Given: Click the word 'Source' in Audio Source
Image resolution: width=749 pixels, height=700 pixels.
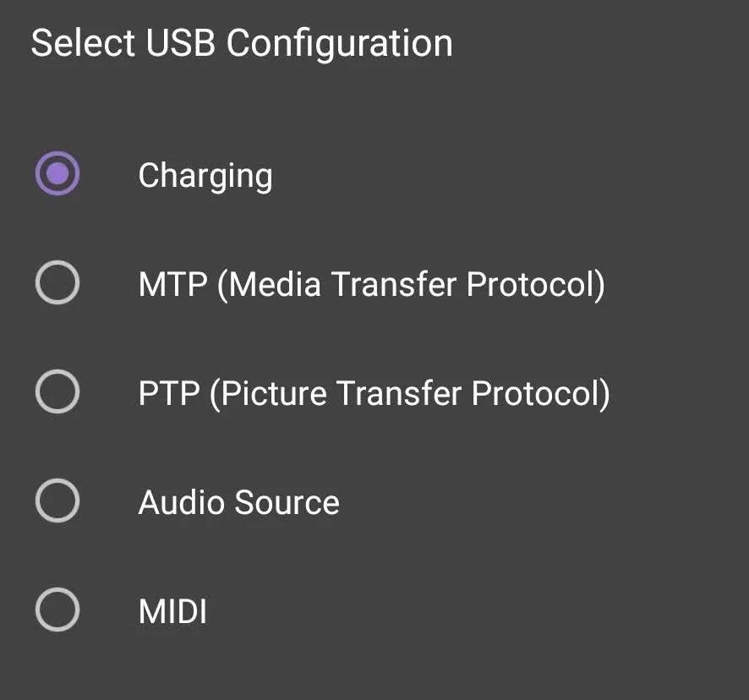Looking at the screenshot, I should [287, 502].
